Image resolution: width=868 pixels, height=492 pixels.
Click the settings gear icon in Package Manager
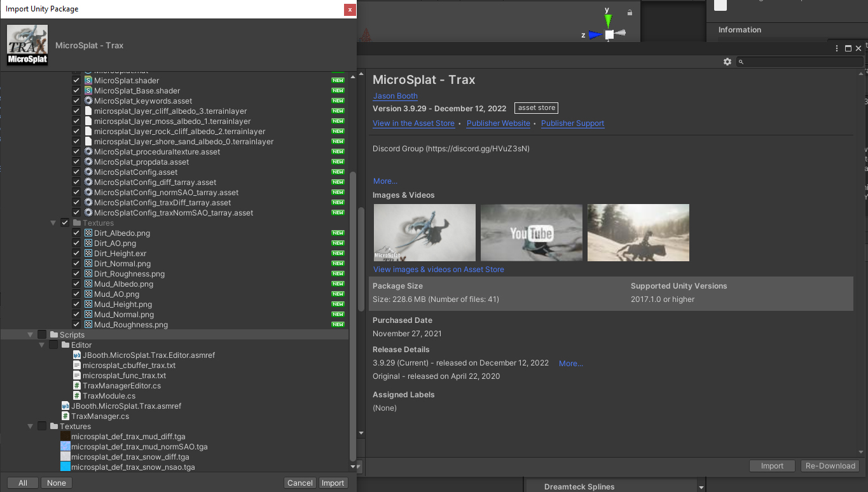(x=727, y=62)
